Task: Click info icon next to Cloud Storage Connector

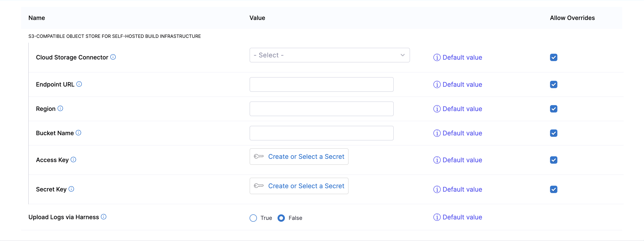Action: (x=113, y=57)
